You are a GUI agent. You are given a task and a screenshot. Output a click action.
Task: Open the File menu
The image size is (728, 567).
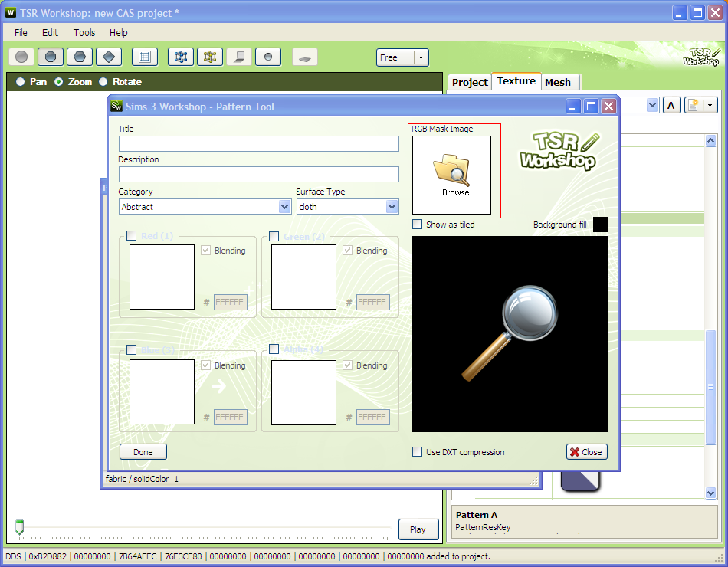pos(21,32)
